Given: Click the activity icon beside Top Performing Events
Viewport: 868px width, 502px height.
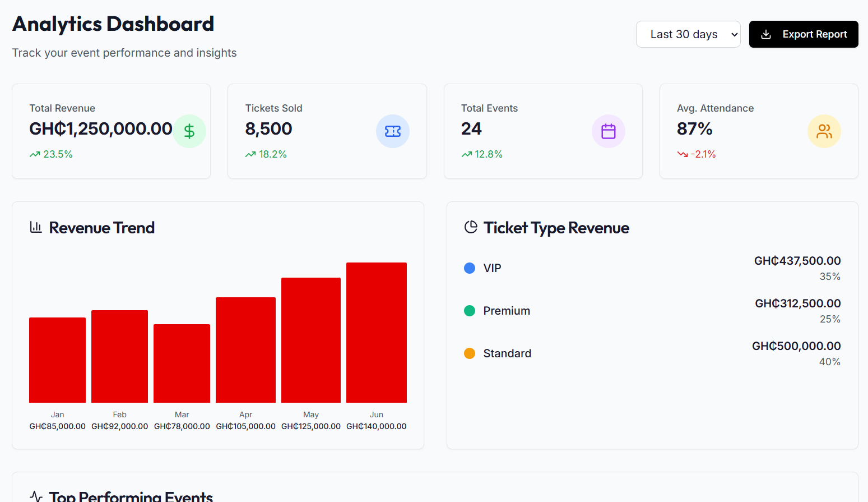Looking at the screenshot, I should tap(36, 496).
